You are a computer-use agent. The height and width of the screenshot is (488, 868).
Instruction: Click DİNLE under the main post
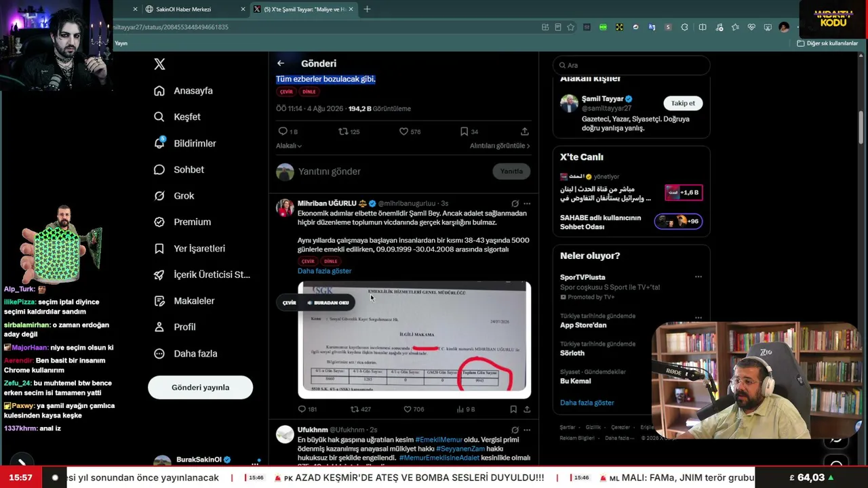(309, 91)
